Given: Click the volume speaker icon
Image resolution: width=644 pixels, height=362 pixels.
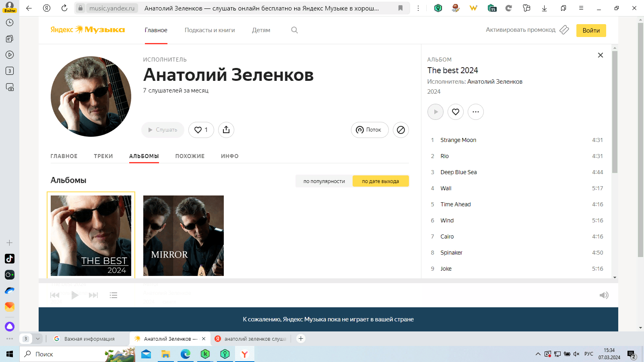Looking at the screenshot, I should 604,295.
